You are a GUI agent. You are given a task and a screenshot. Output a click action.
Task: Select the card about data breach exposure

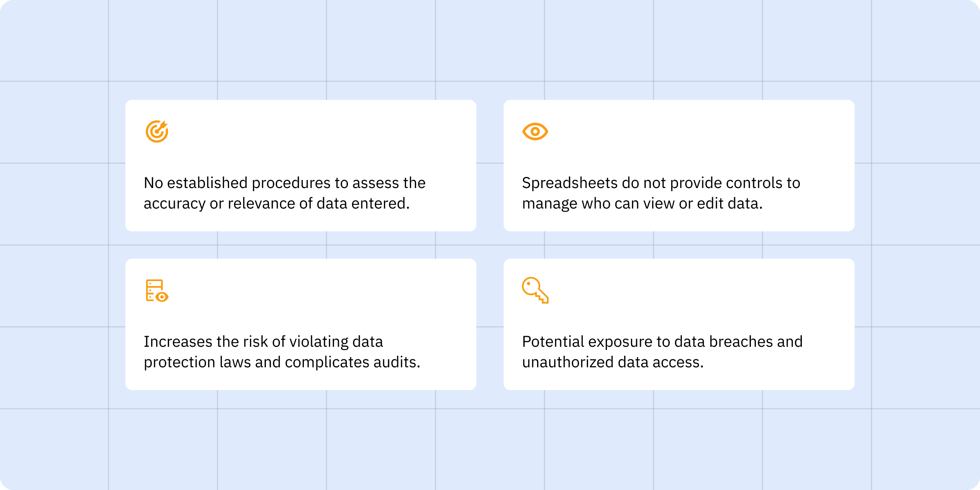[679, 324]
